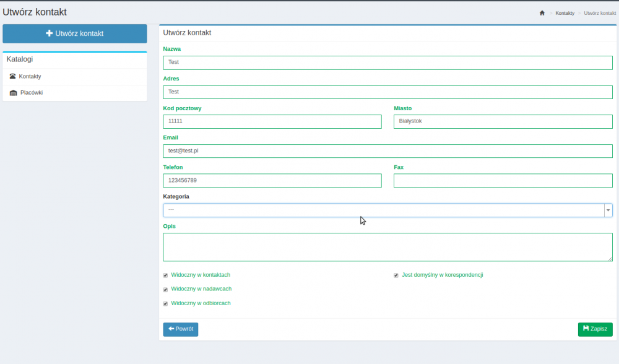The width and height of the screenshot is (619, 364).
Task: Click the Miasto text field
Action: tap(503, 122)
